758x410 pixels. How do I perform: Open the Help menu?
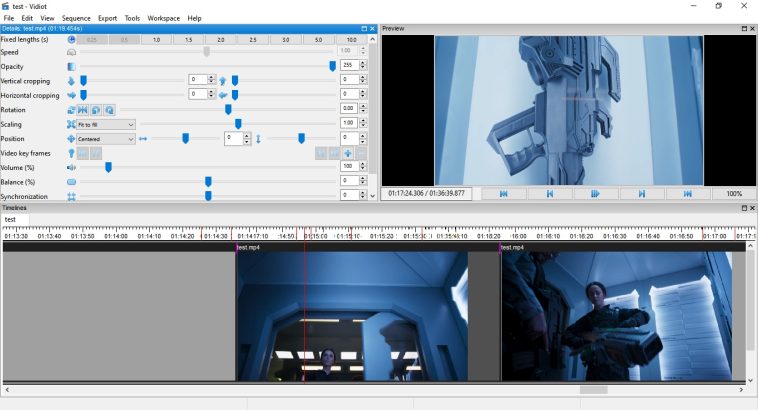tap(194, 18)
